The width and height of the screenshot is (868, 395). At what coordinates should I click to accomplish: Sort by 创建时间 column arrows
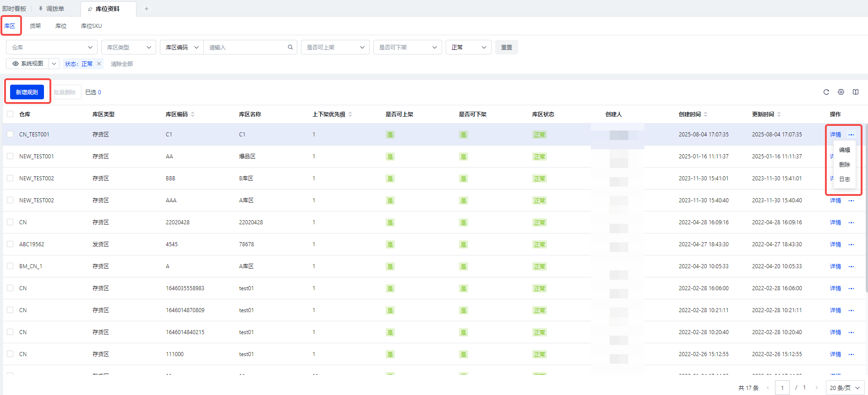(x=706, y=114)
